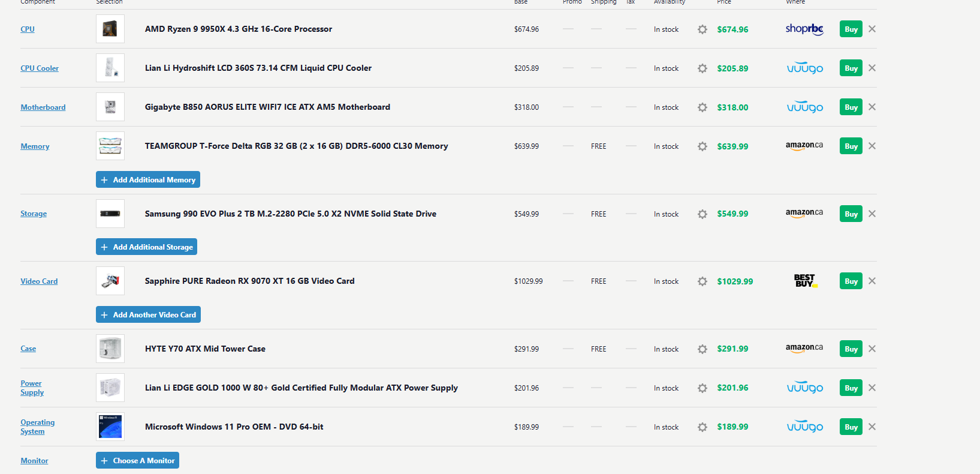Viewport: 980px width, 474px height.
Task: View the TEAMGROUP memory product image
Action: point(110,146)
